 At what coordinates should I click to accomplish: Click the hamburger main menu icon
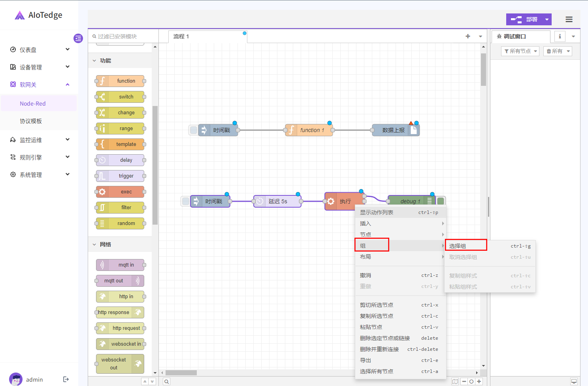click(569, 19)
